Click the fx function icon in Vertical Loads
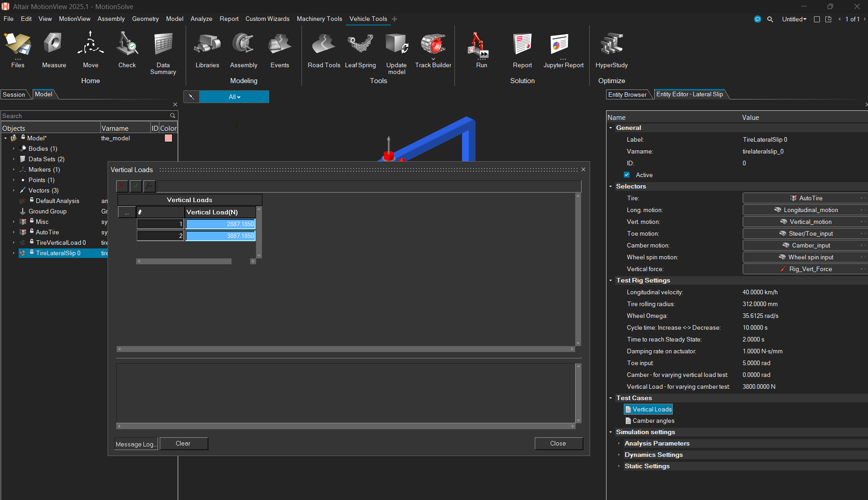The width and height of the screenshot is (868, 500). (x=149, y=186)
